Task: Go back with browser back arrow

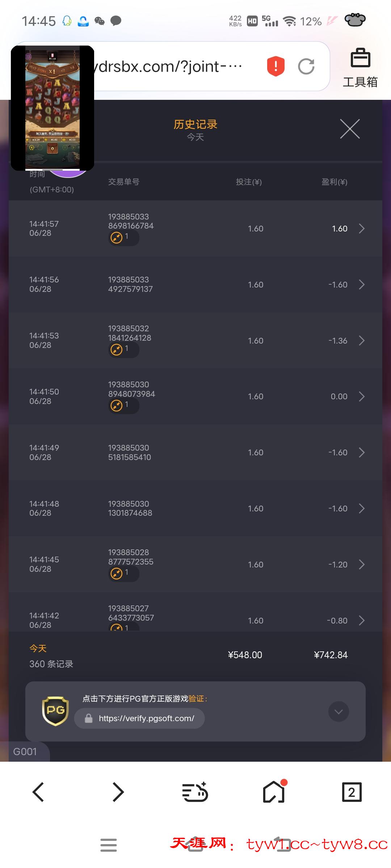Action: 38,792
